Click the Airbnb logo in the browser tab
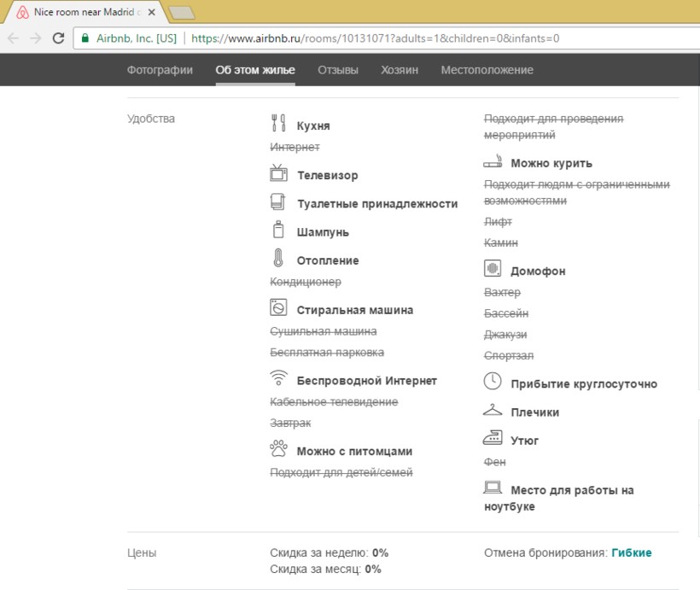The height and width of the screenshot is (590, 700). click(x=22, y=12)
